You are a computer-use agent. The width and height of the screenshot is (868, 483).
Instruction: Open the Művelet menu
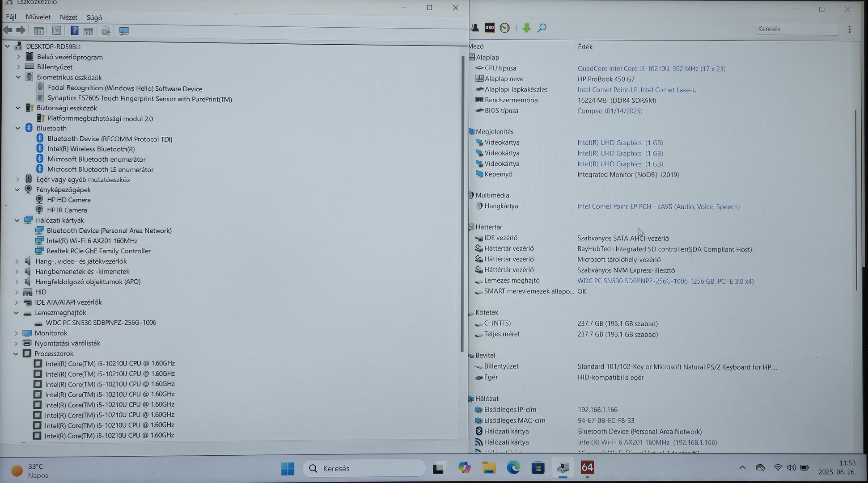tap(38, 17)
